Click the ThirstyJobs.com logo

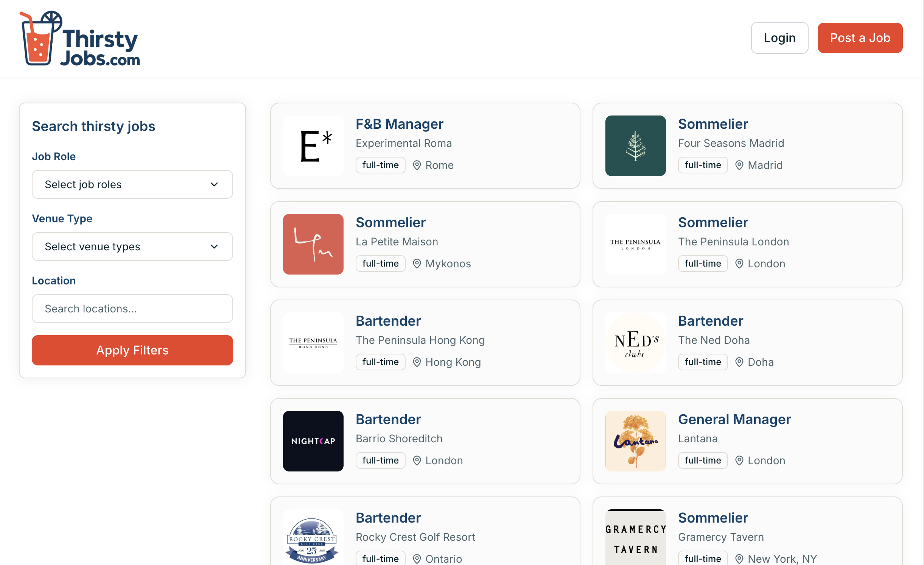point(80,39)
